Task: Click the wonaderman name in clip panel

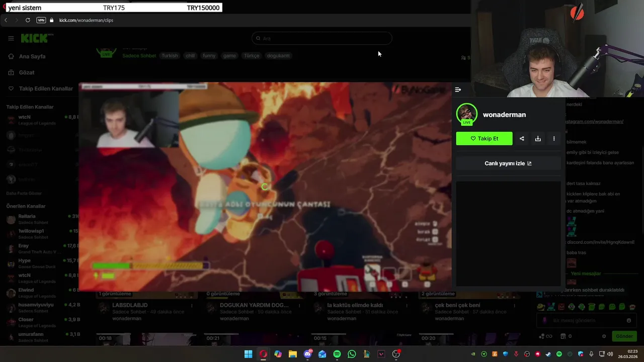Action: click(x=504, y=115)
